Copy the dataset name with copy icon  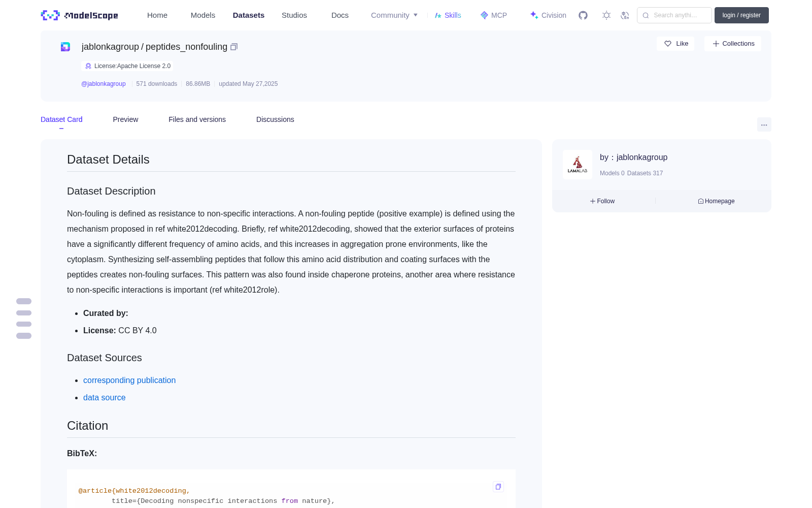point(234,47)
